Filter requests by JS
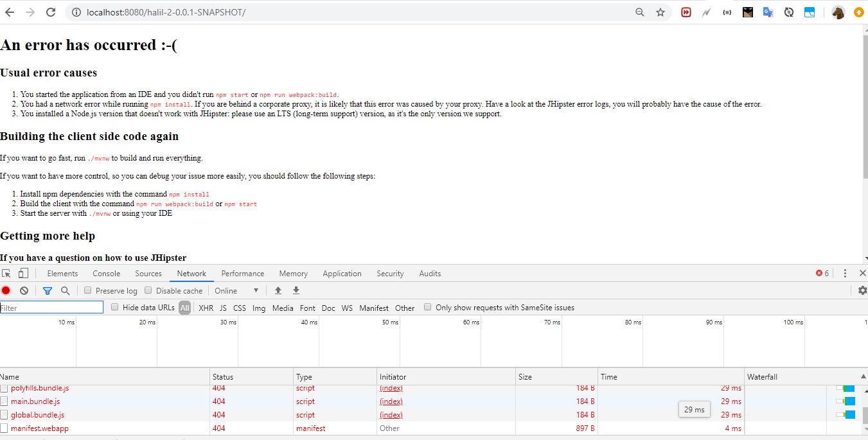The image size is (868, 440). pos(223,308)
